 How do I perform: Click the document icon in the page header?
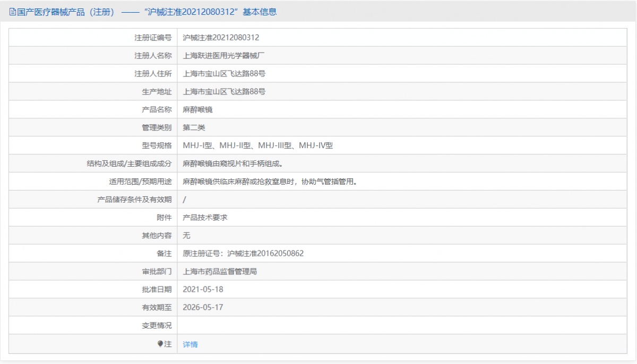point(13,12)
